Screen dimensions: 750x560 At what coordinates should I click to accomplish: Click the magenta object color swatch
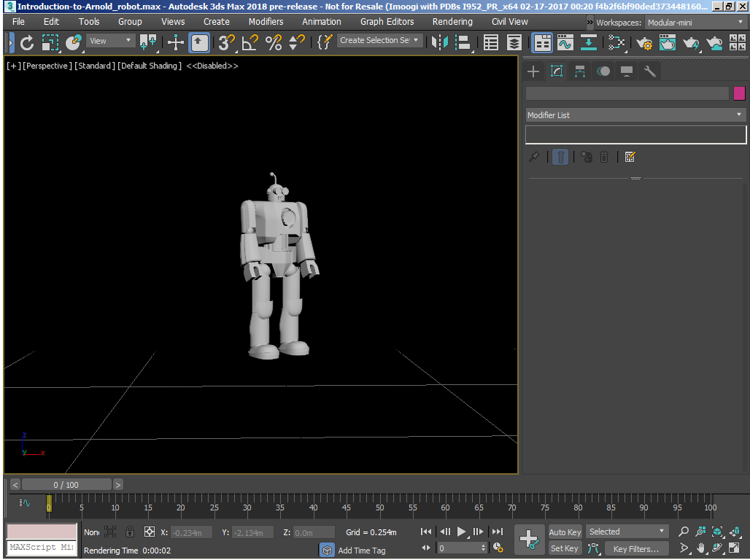pyautogui.click(x=739, y=93)
